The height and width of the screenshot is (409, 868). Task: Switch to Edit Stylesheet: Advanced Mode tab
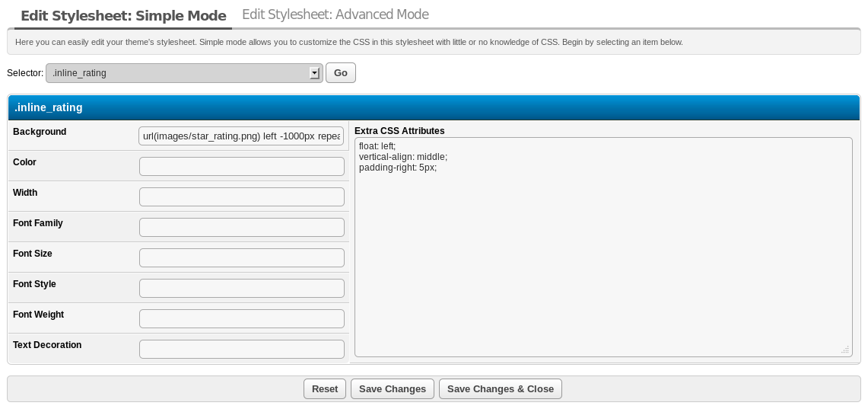pyautogui.click(x=335, y=14)
